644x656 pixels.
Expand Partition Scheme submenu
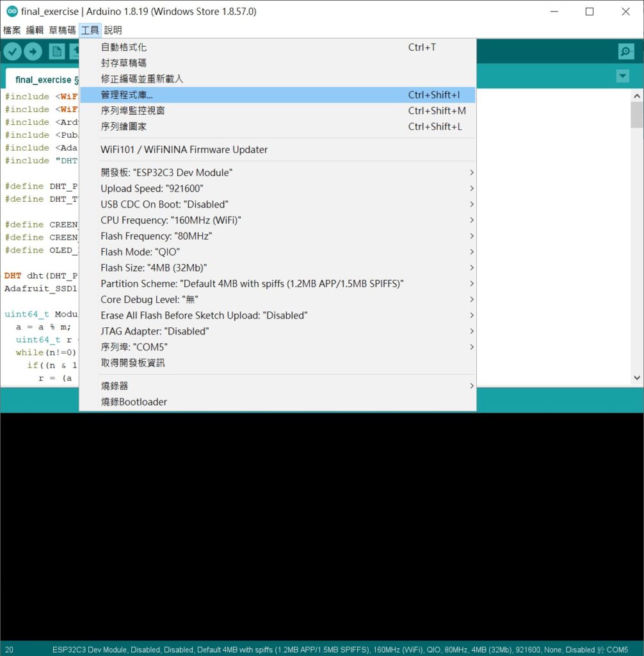point(278,284)
